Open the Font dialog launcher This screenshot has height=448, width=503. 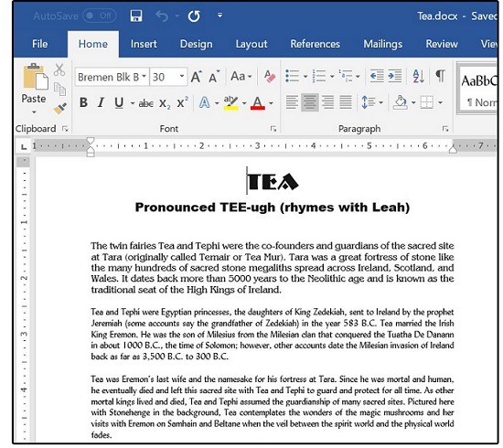273,129
